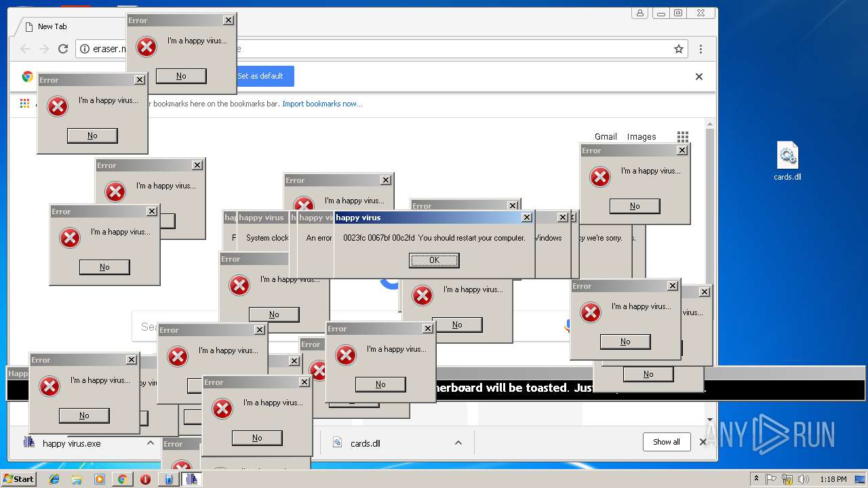868x488 pixels.
Task: Open the network tray icon
Action: 787,479
